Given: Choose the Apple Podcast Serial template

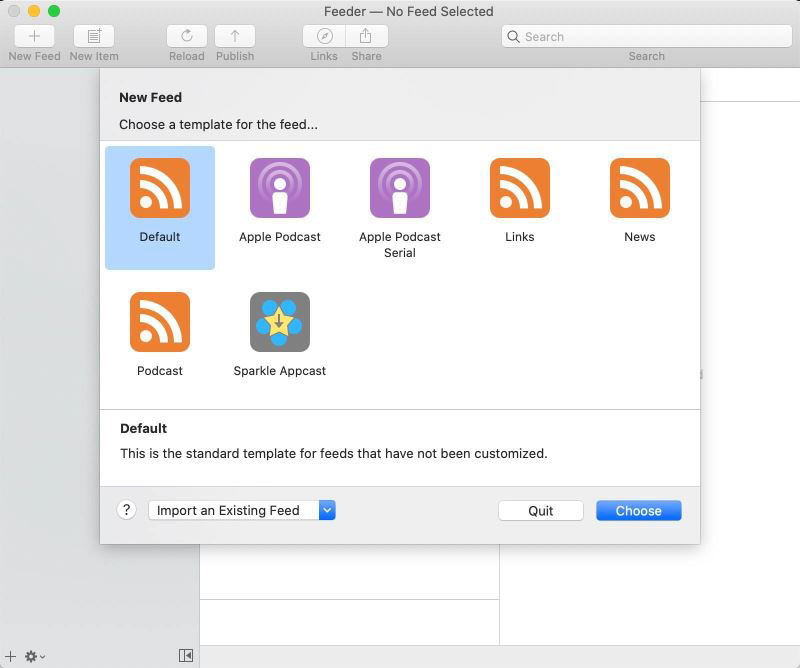Looking at the screenshot, I should coord(399,208).
